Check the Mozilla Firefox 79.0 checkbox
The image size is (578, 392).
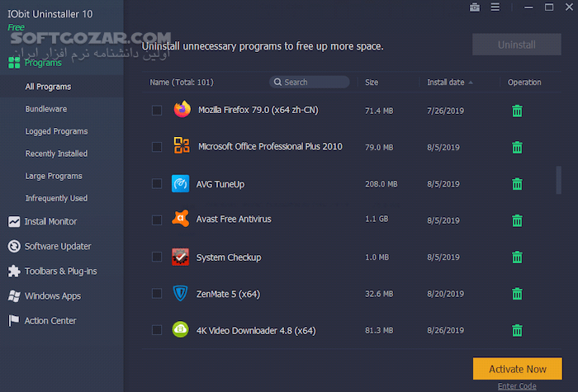(x=157, y=110)
